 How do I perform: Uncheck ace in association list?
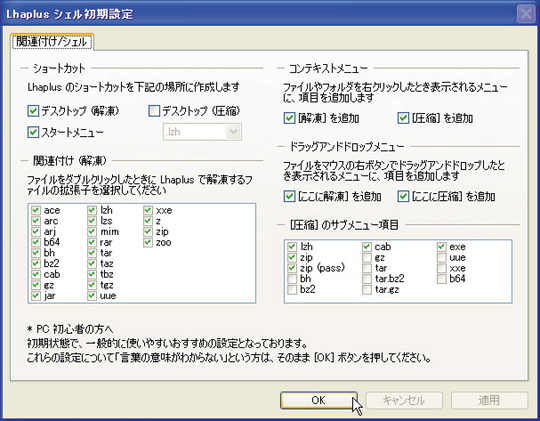coord(36,210)
